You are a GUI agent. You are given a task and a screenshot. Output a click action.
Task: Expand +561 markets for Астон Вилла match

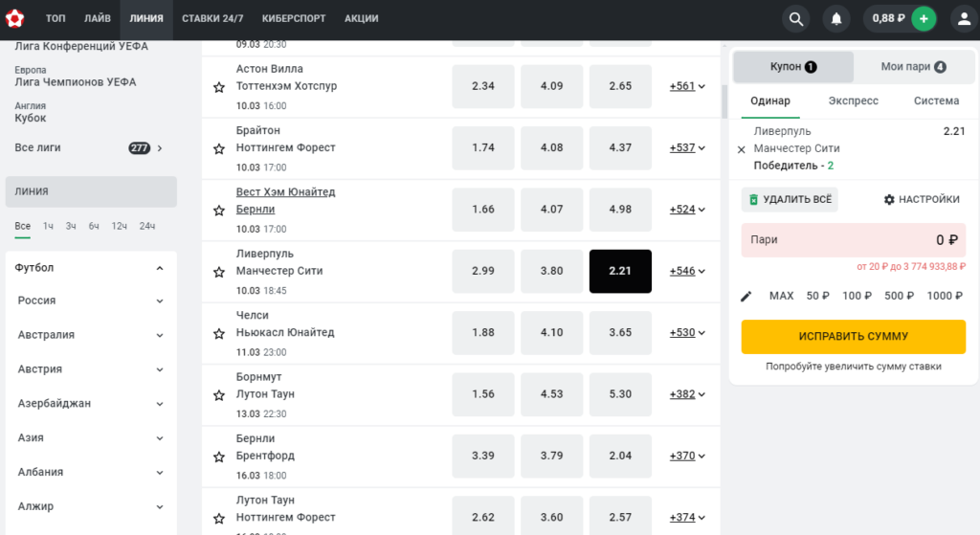click(687, 86)
